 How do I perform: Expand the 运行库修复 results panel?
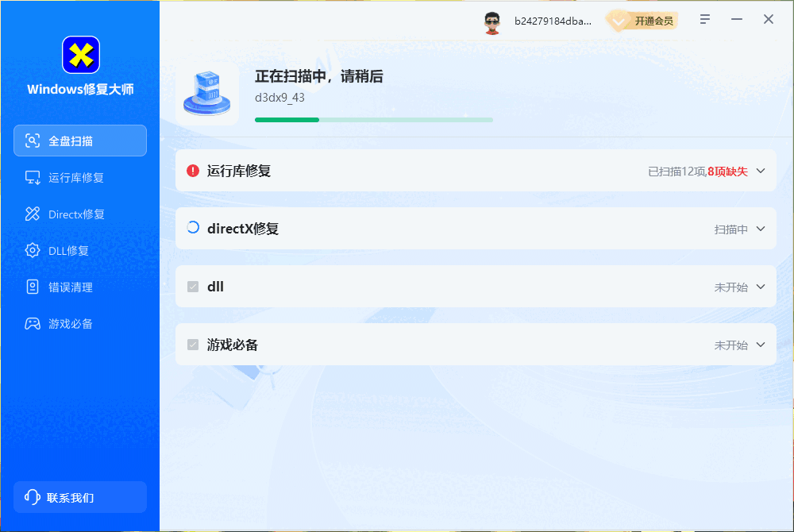pos(760,171)
